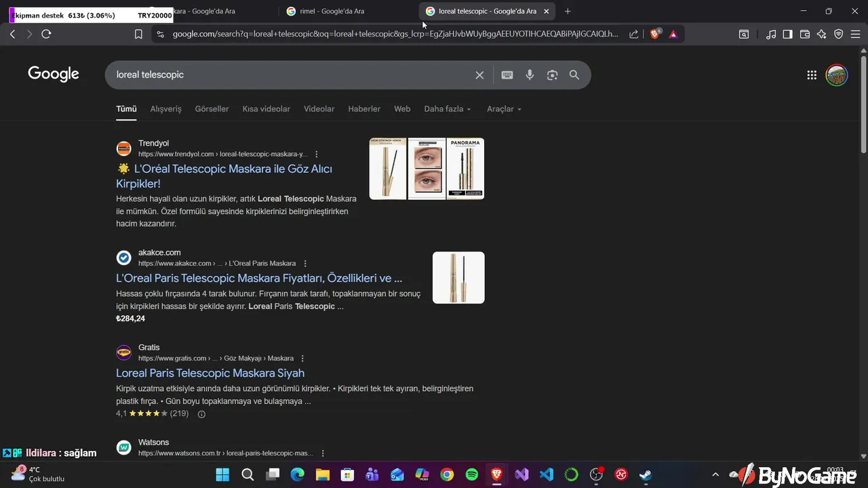
Task: Switch to the Alışveriş tab
Action: [x=166, y=109]
